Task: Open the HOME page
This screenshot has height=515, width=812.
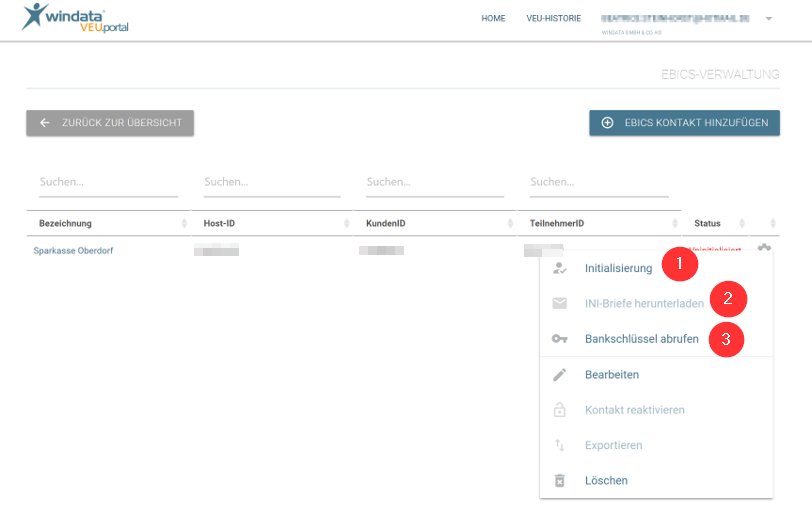Action: pyautogui.click(x=493, y=18)
